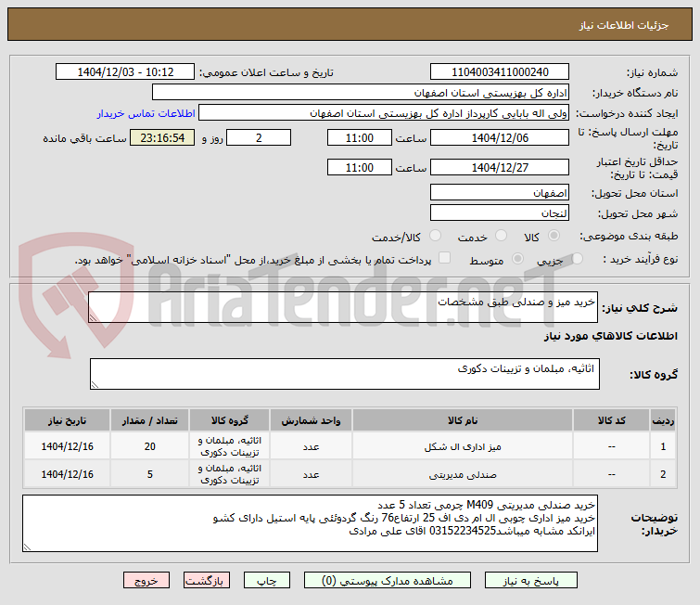The height and width of the screenshot is (605, 700).
Task: Click the remaining days field showing 2
Action: (x=259, y=137)
